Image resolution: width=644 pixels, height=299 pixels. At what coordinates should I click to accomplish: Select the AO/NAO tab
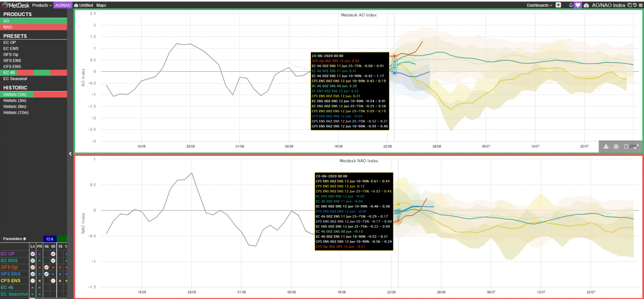tap(62, 5)
